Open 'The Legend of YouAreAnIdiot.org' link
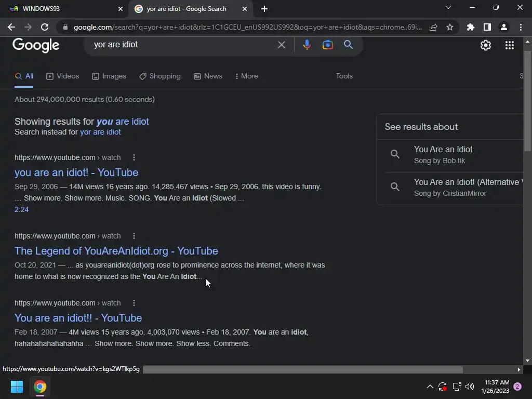Image resolution: width=532 pixels, height=399 pixels. [116, 251]
